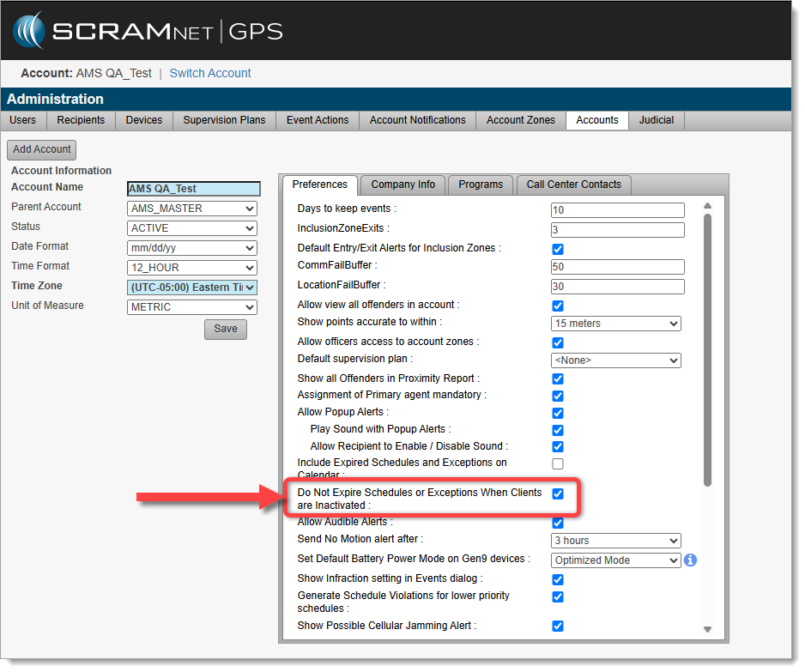Screen dimensions: 805x672
Task: Toggle Show Possible Cellular Jamming Alert checkbox
Action: point(558,627)
